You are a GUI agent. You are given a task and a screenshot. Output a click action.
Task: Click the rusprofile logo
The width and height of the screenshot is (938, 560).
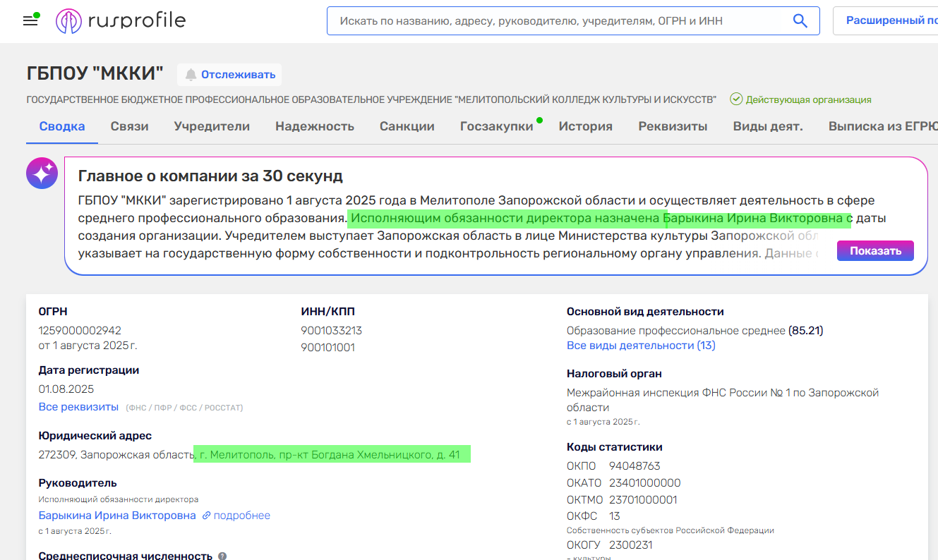tap(121, 21)
